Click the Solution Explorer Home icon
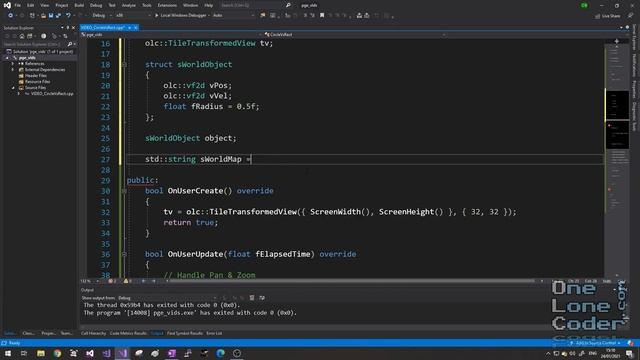640x360 pixels. click(x=22, y=36)
